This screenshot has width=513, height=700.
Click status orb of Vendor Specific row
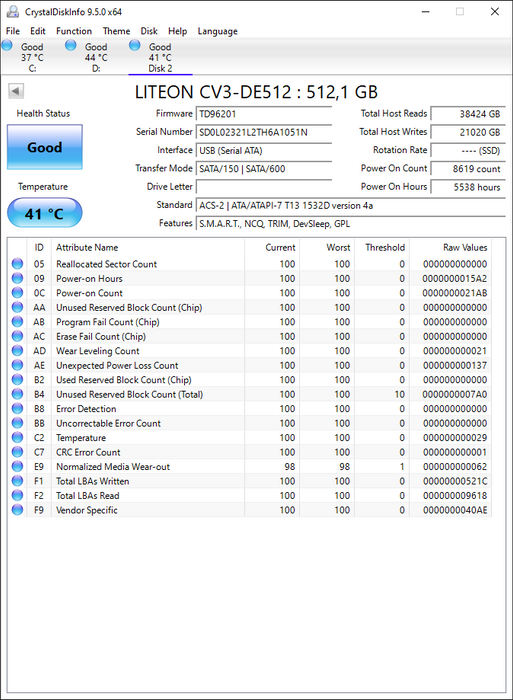[x=17, y=509]
